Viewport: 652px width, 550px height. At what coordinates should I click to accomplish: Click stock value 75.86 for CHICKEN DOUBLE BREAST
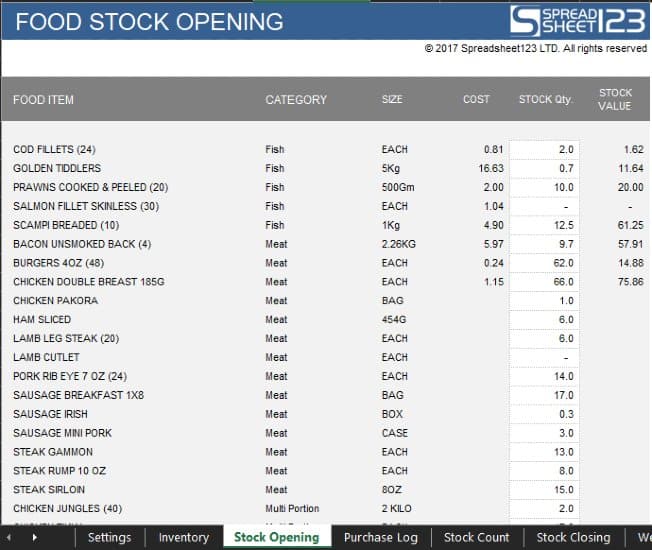point(631,282)
